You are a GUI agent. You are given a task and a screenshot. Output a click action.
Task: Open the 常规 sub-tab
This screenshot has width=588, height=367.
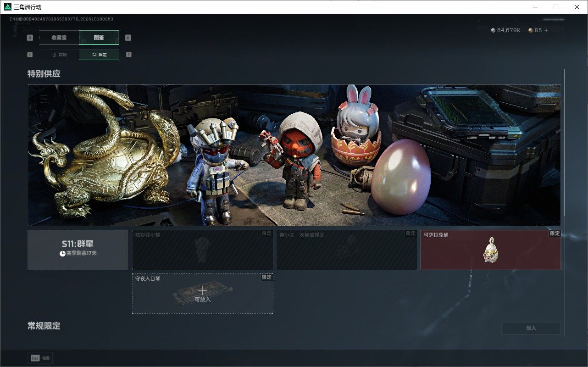click(59, 55)
